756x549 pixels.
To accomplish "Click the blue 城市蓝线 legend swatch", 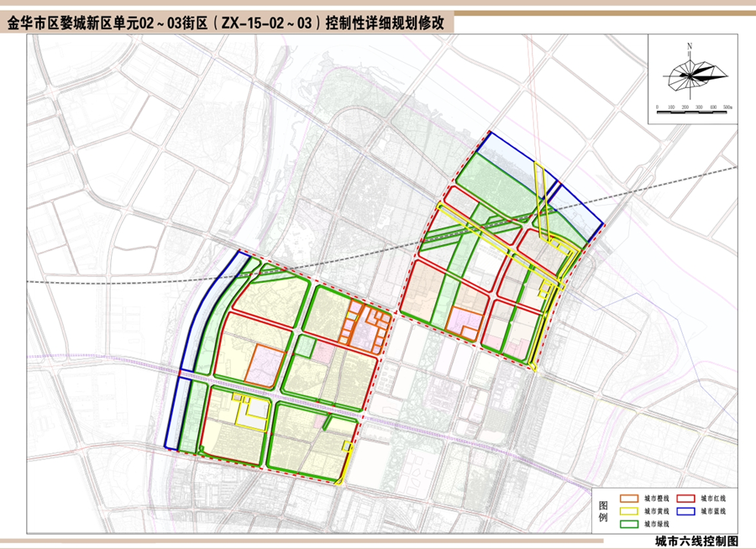I will [x=685, y=511].
